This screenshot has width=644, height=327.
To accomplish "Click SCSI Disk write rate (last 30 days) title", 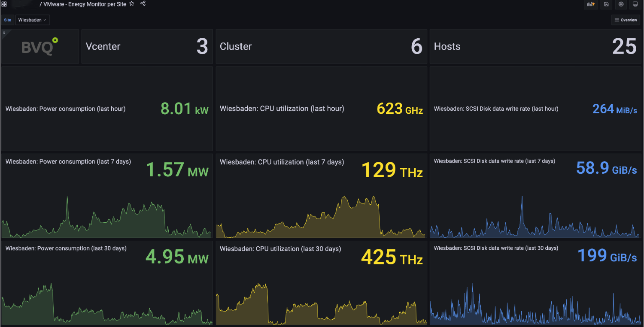I will (496, 248).
